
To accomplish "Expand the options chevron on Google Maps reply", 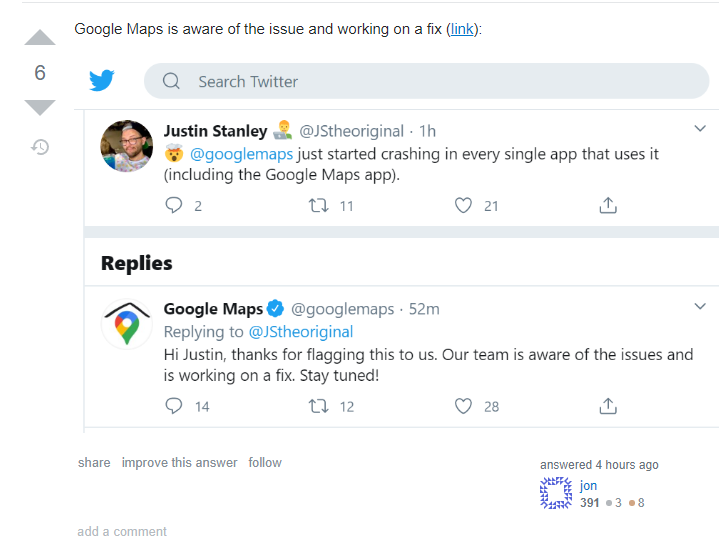I will pos(700,306).
